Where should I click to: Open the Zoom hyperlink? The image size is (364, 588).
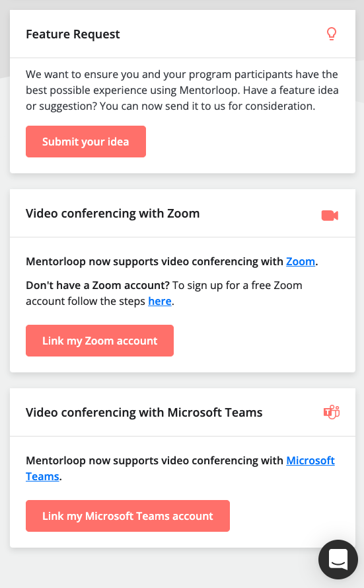[301, 261]
